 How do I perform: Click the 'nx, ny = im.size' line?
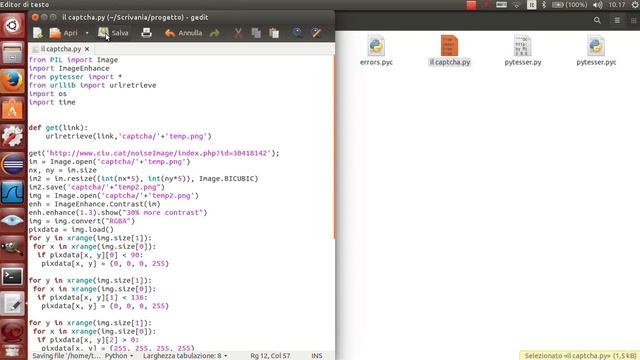(62, 170)
